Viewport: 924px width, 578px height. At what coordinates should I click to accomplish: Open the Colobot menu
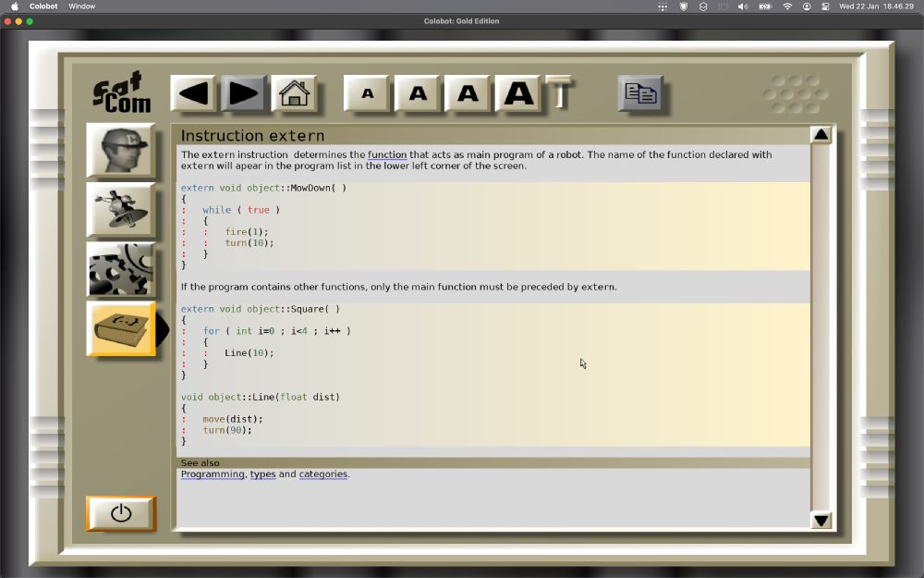point(43,6)
